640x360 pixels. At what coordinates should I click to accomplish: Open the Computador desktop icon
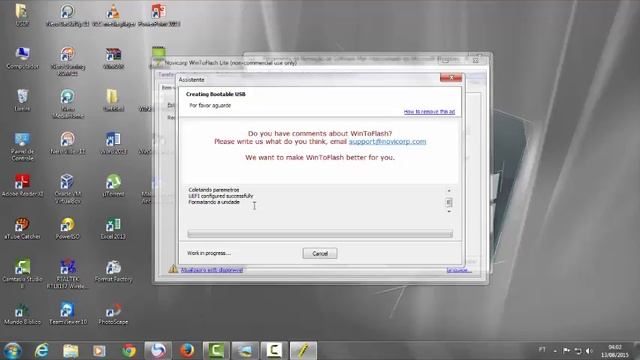click(x=22, y=58)
